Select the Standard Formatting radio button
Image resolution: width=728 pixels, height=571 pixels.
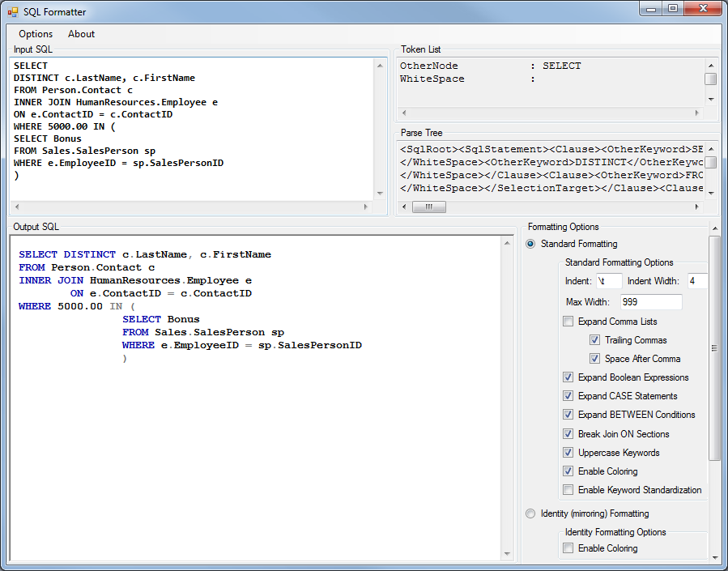pyautogui.click(x=530, y=244)
